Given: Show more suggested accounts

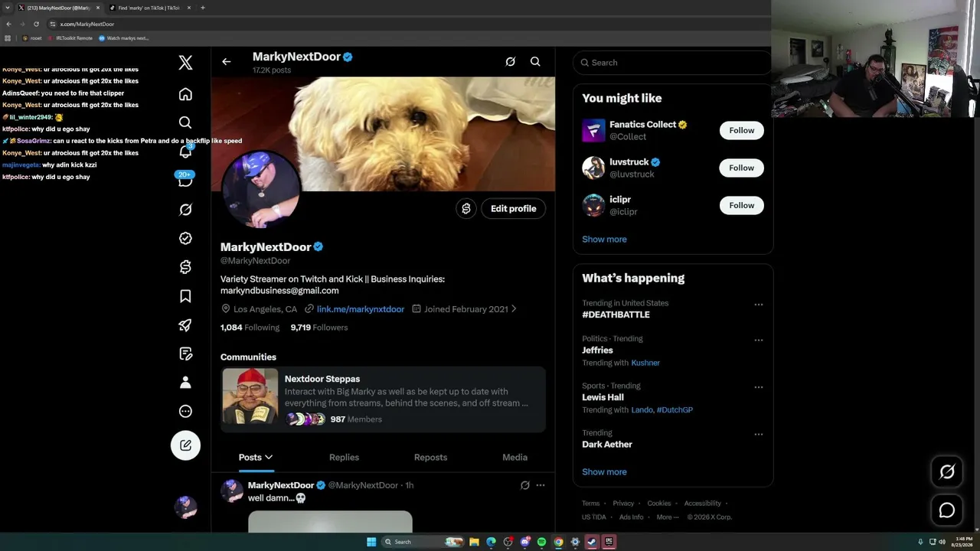Looking at the screenshot, I should point(604,240).
